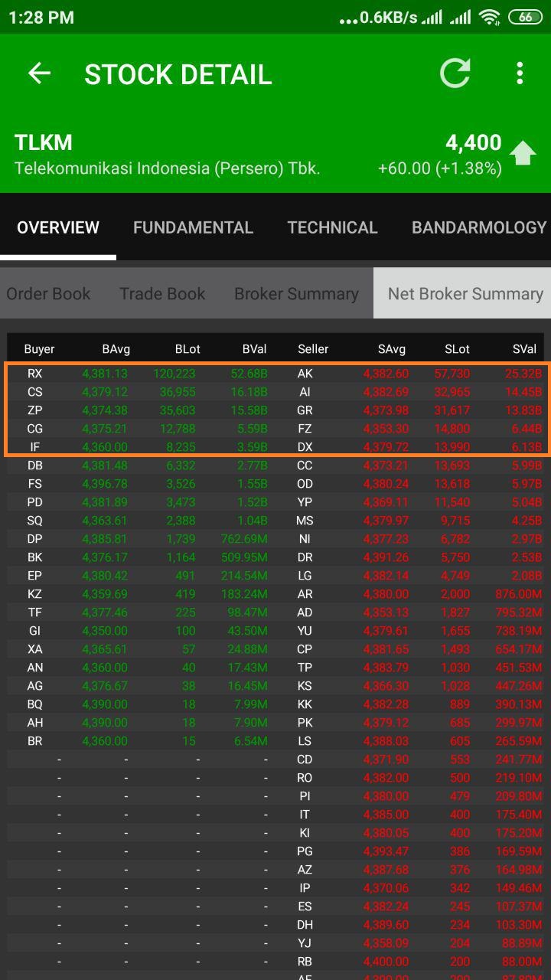Select buyer broker RX
This screenshot has height=980, width=551.
tap(34, 374)
